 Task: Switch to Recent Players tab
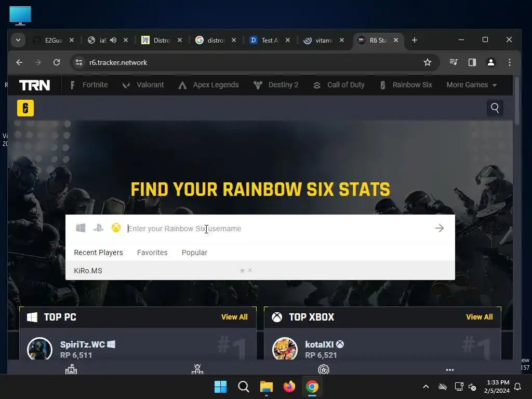98,252
